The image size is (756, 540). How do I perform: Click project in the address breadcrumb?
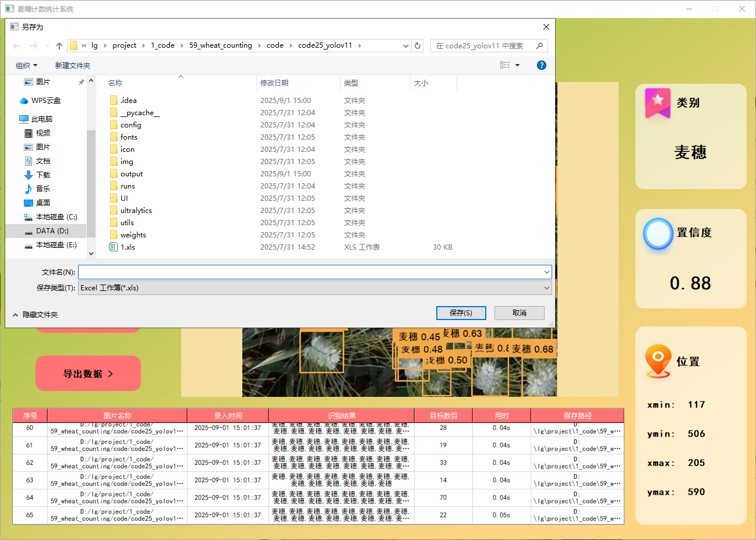coord(124,45)
